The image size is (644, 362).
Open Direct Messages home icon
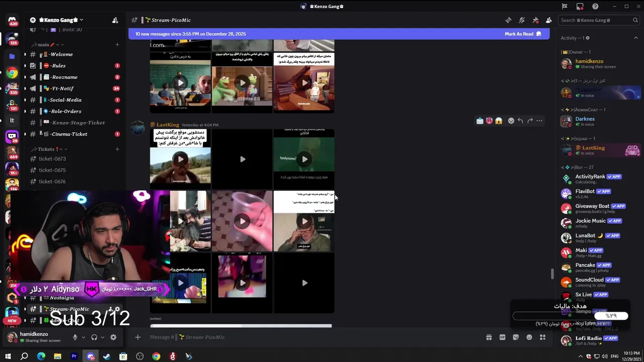pyautogui.click(x=12, y=20)
